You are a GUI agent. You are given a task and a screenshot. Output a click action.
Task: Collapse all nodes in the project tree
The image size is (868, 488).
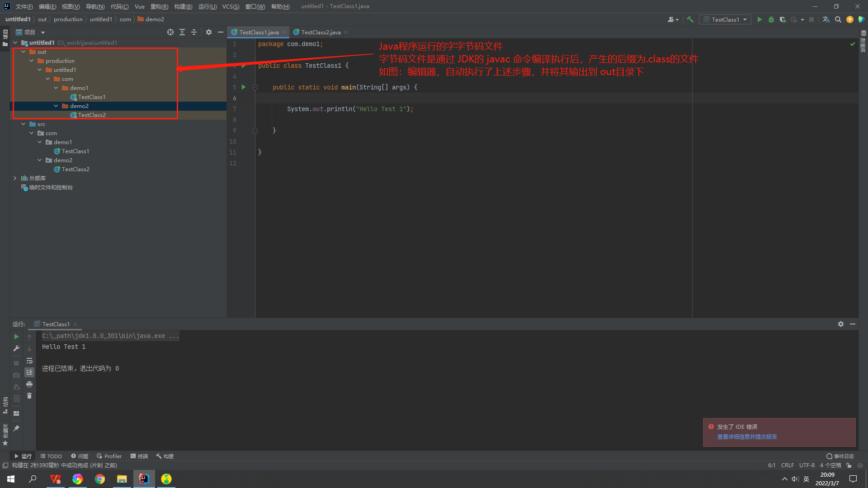point(194,32)
